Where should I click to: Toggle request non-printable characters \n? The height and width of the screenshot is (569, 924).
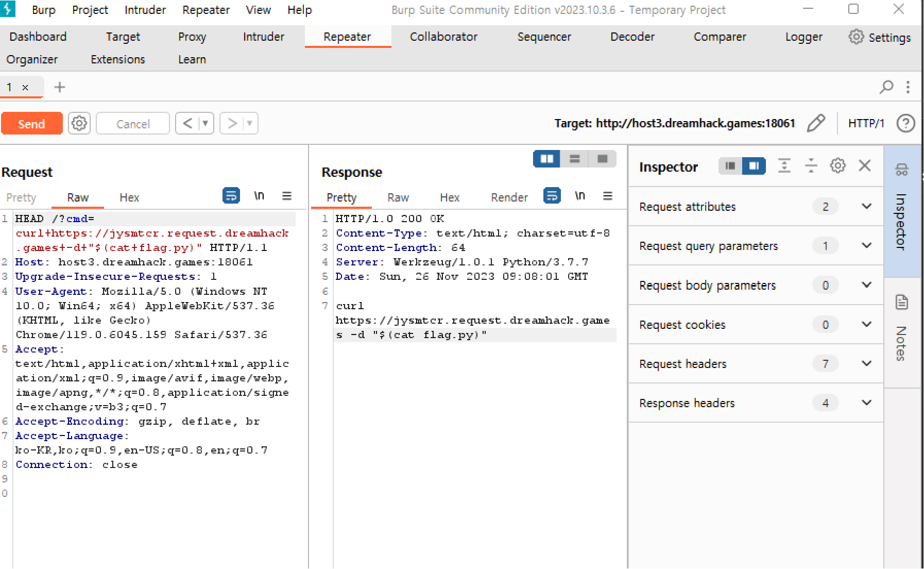259,195
